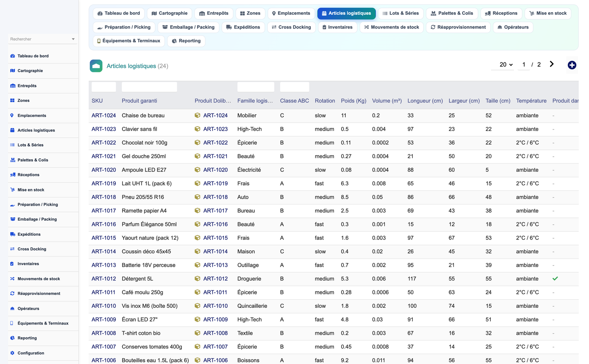Viewport: 589px width, 364px height.
Task: Open SKU link ART-1019
Action: click(x=104, y=184)
